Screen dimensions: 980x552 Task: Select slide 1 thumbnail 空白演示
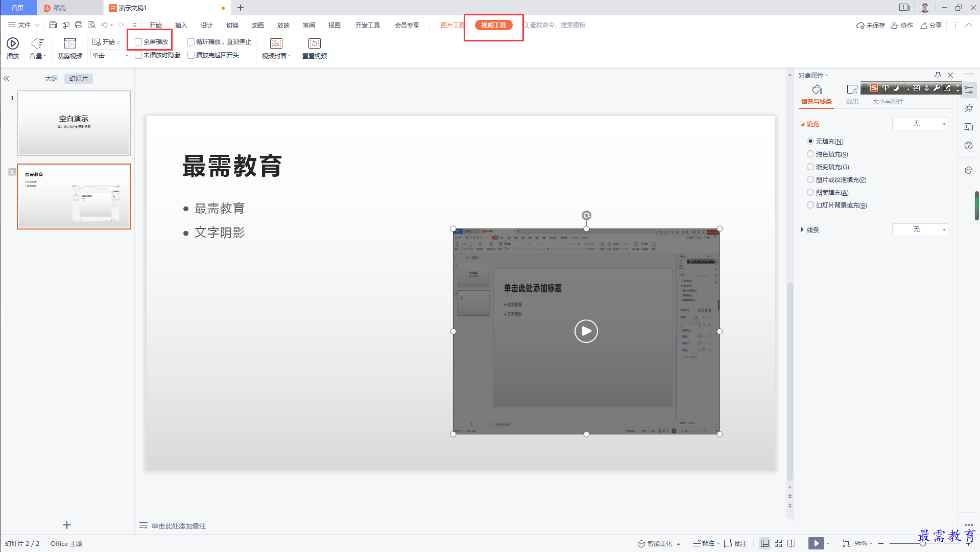tap(74, 123)
